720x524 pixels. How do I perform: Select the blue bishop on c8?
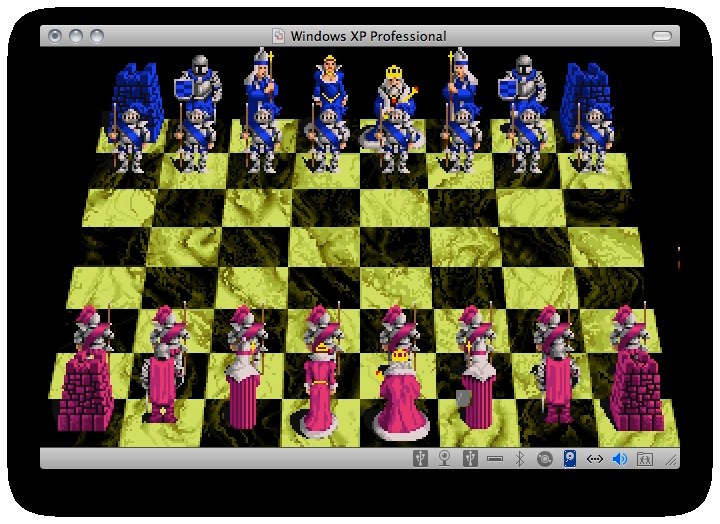262,83
